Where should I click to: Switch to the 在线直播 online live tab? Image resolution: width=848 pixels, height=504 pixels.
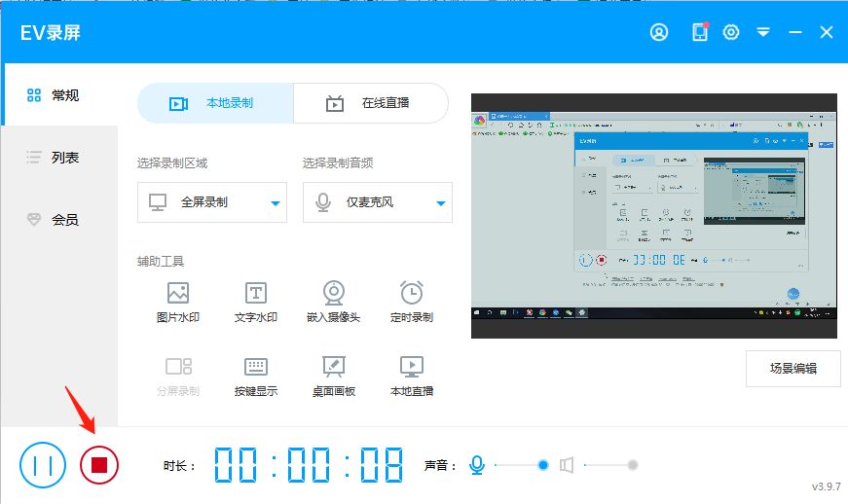371,102
